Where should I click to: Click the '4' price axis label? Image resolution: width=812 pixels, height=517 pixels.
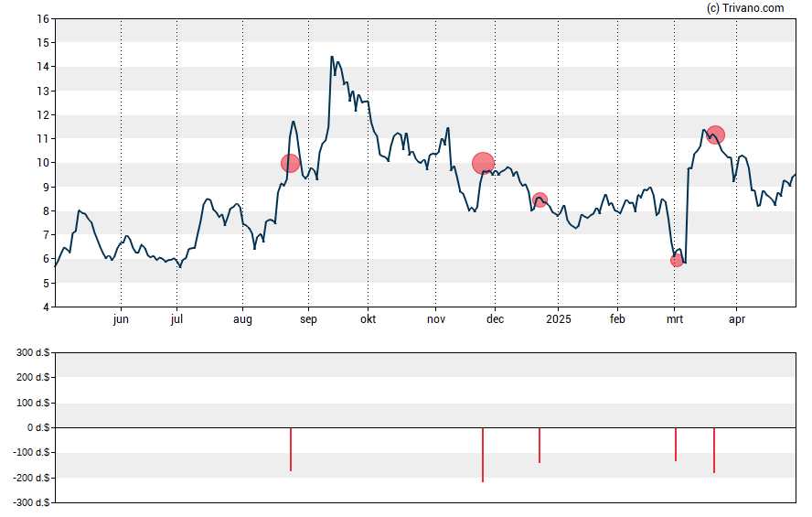[46, 307]
